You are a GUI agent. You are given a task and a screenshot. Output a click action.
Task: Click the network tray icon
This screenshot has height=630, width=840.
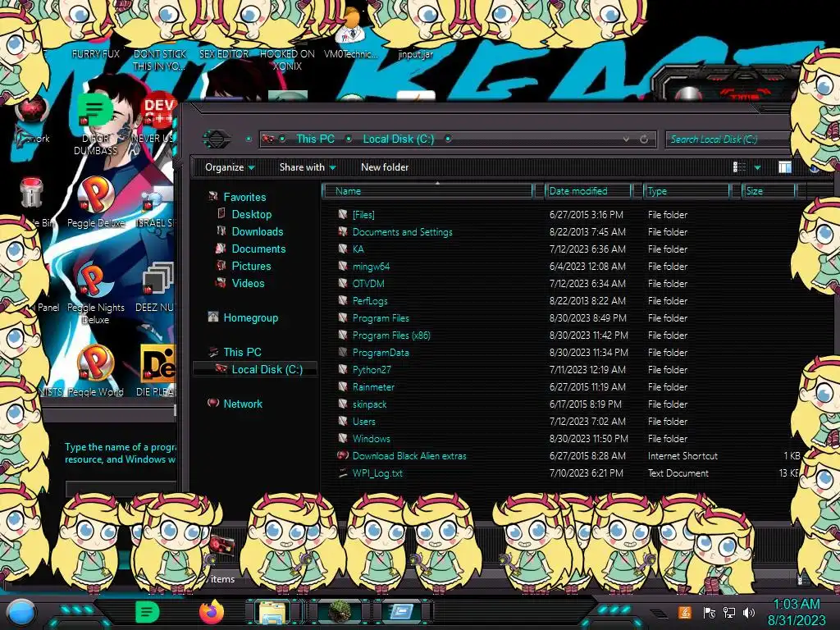point(729,612)
